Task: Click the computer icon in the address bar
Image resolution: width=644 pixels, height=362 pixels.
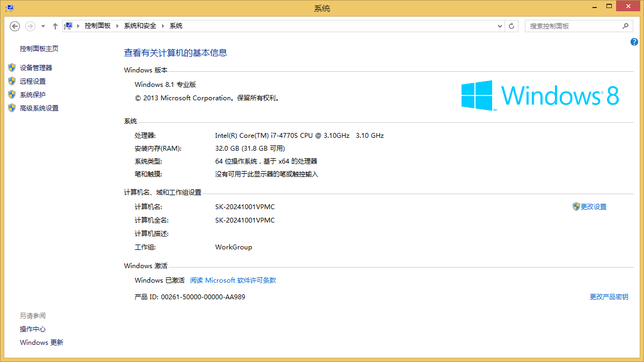Action: point(69,26)
